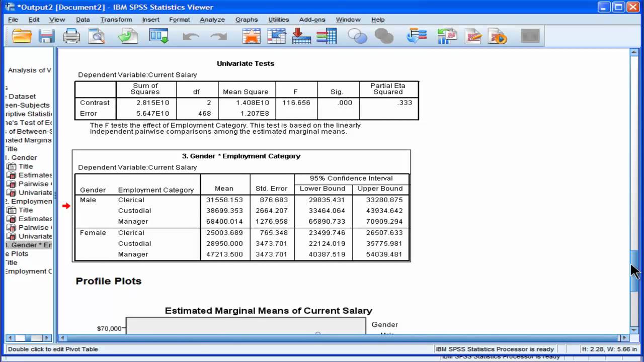Open the Insert menu

[x=150, y=20]
